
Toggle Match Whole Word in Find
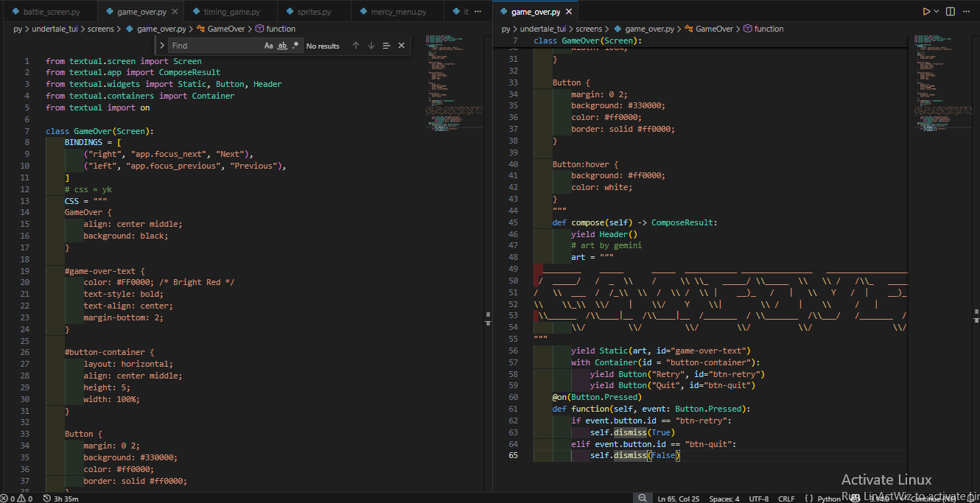coord(281,46)
